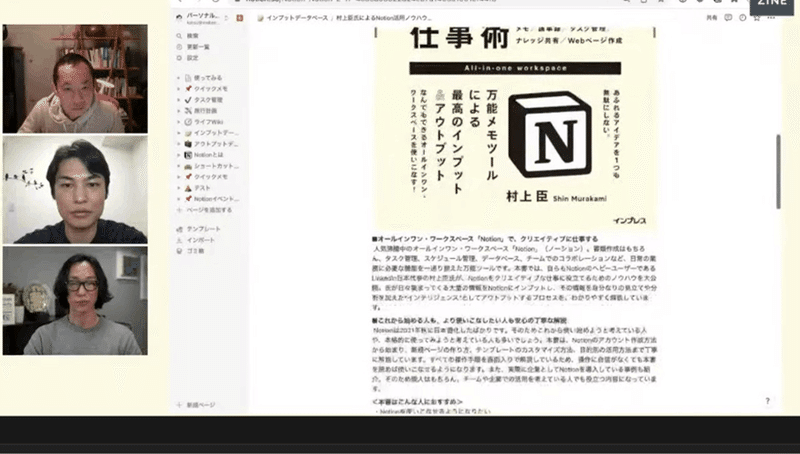
Task: Click the インポート import icon
Action: [x=179, y=240]
